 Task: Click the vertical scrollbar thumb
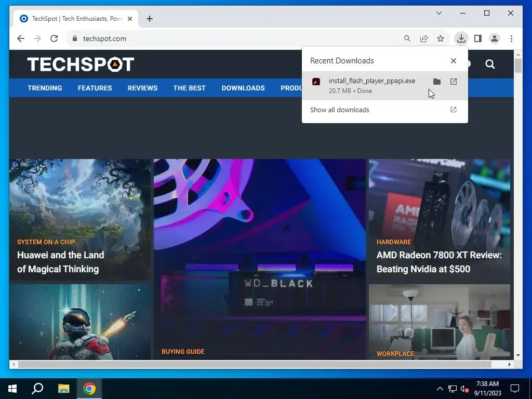518,65
